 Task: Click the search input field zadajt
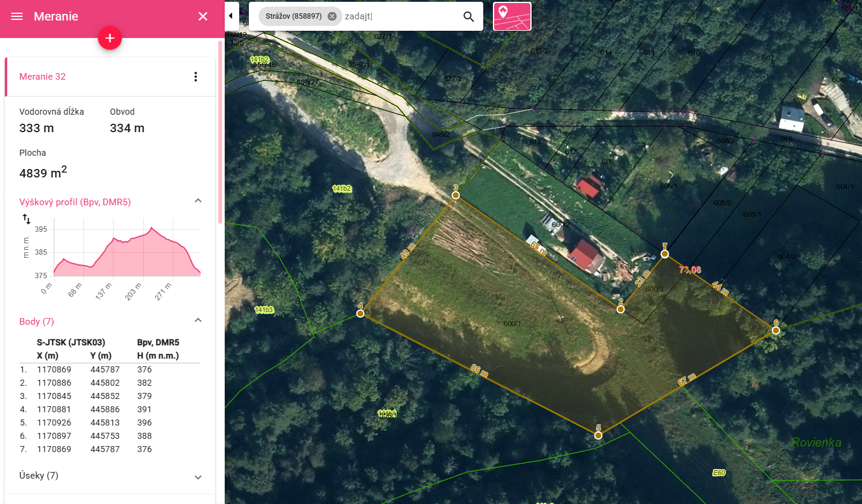click(x=399, y=16)
